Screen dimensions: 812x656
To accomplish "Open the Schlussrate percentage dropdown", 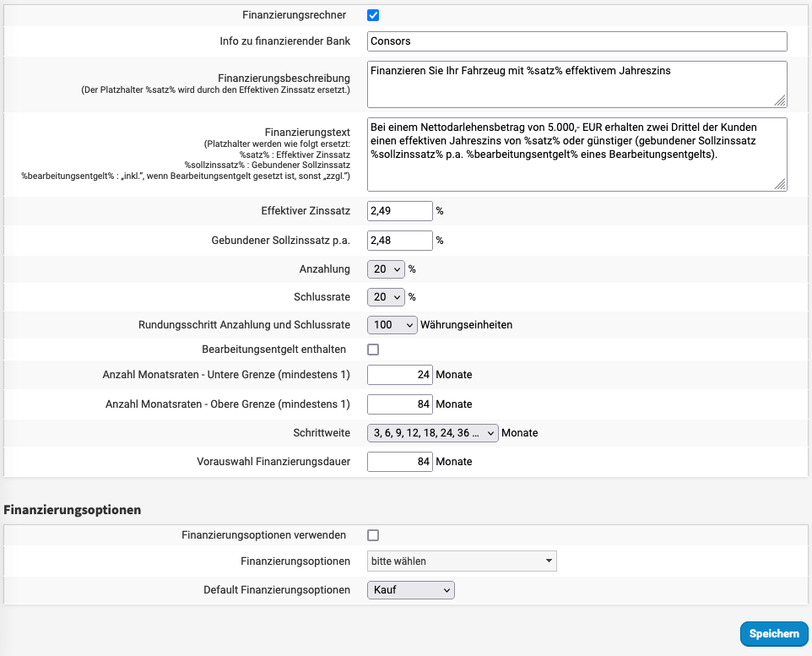I will pos(387,297).
